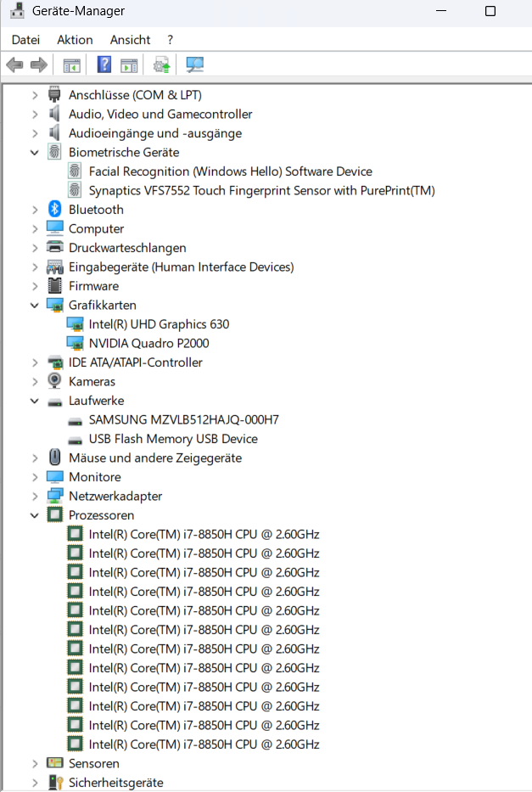
Task: Expand the Computer node
Action: 34,229
